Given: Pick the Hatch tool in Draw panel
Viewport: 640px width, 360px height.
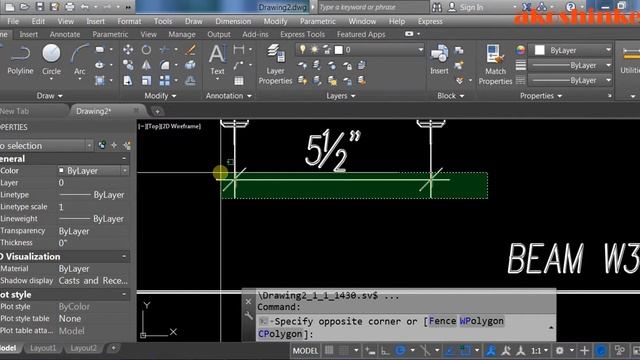Looking at the screenshot, I should click(x=100, y=80).
